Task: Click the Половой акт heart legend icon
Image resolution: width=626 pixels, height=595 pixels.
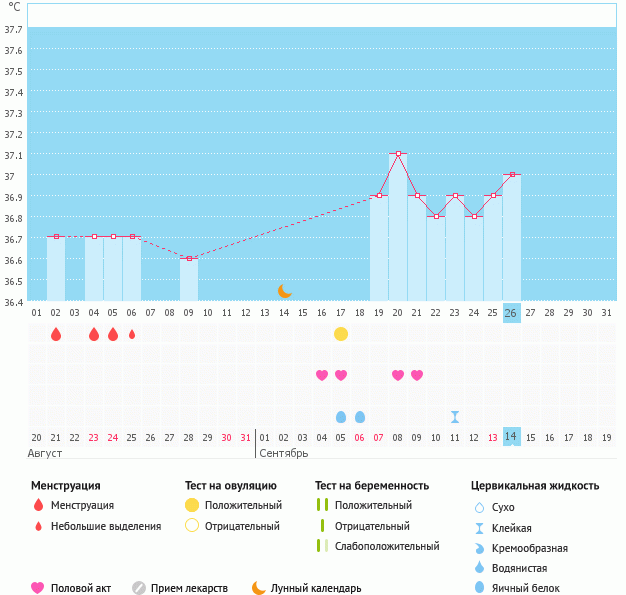Action: point(38,588)
